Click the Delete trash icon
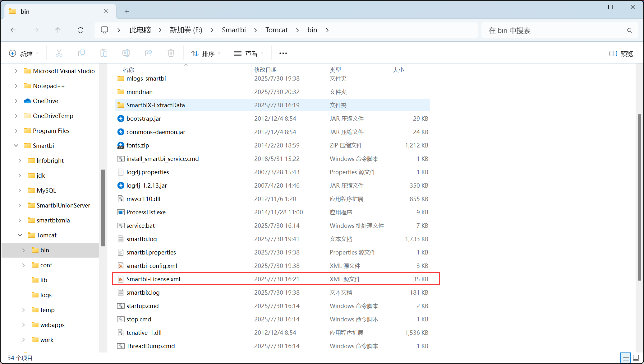 [171, 53]
